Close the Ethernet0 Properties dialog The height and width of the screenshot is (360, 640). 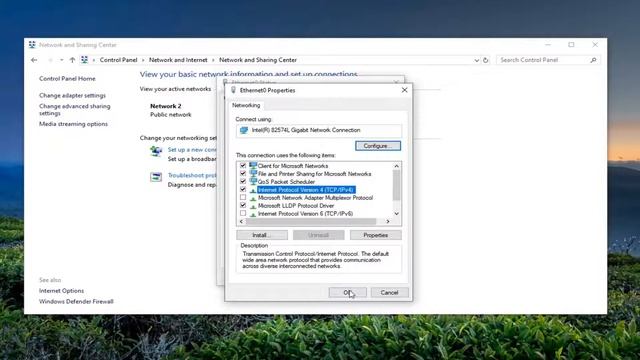click(x=404, y=90)
